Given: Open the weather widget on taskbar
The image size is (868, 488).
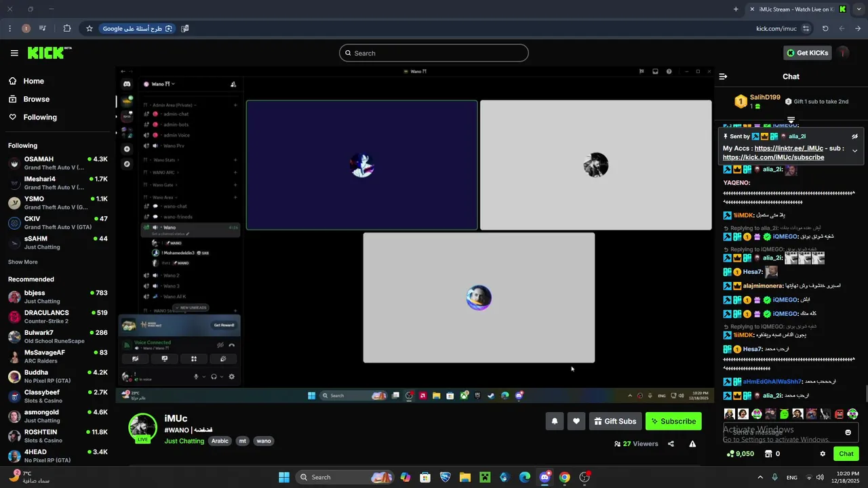Looking at the screenshot, I should (31, 477).
